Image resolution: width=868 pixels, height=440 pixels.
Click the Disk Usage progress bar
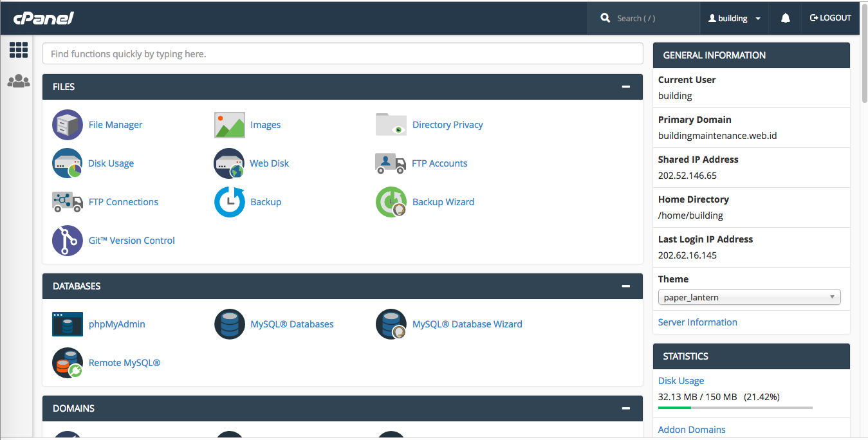click(x=735, y=408)
